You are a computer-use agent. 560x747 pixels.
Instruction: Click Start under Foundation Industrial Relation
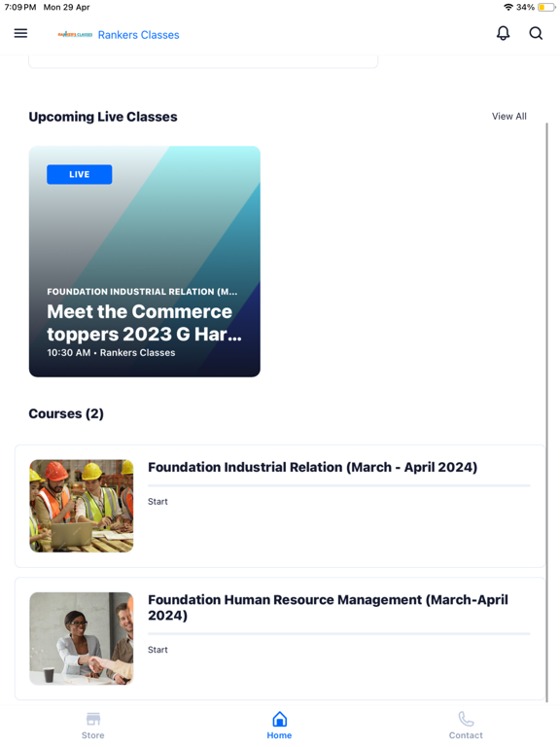click(157, 502)
